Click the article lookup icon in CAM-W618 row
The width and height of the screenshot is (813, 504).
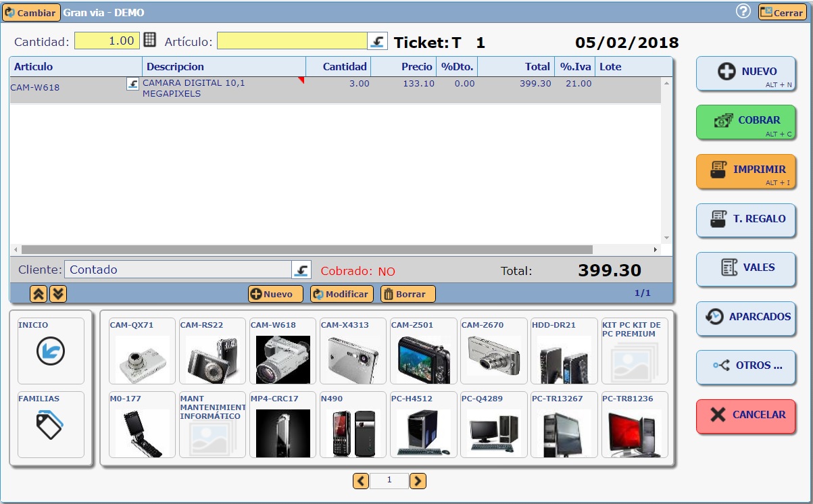tap(133, 84)
